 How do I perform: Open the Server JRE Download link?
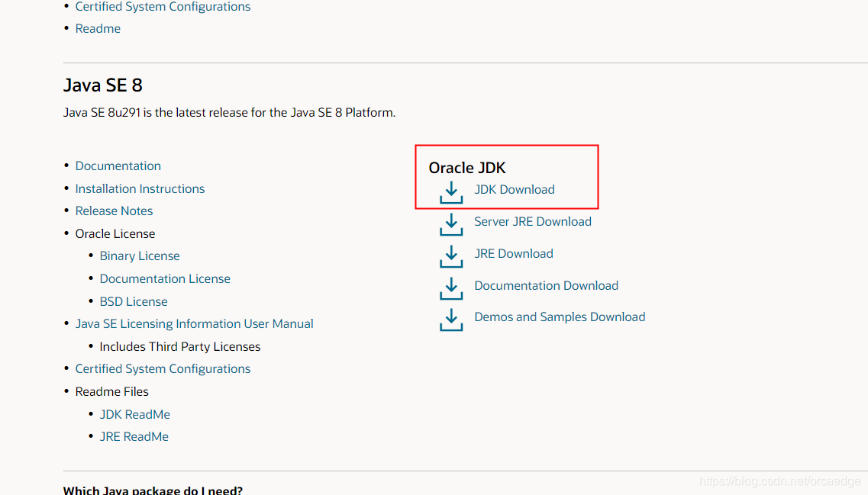pos(533,222)
